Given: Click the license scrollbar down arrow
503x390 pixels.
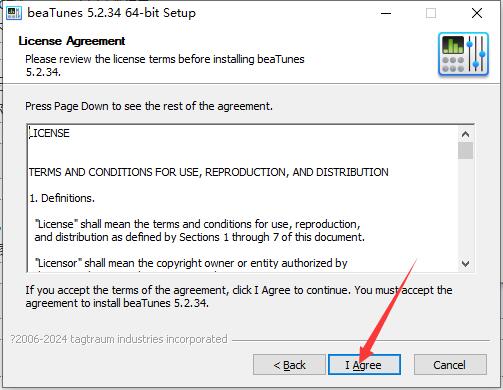Looking at the screenshot, I should (465, 263).
